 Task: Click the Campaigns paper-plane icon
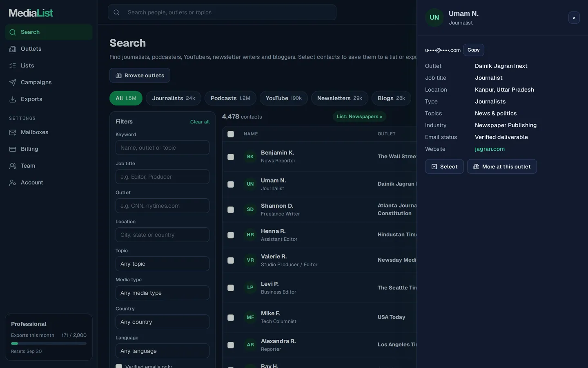13,83
